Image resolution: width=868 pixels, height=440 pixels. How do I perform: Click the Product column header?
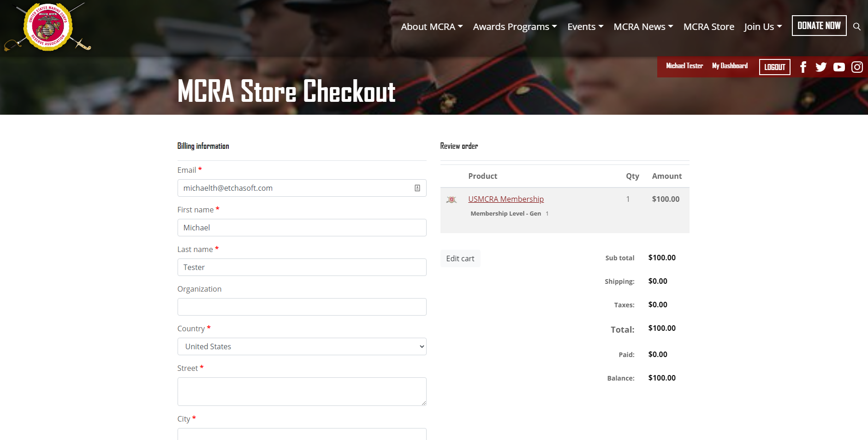[483, 176]
